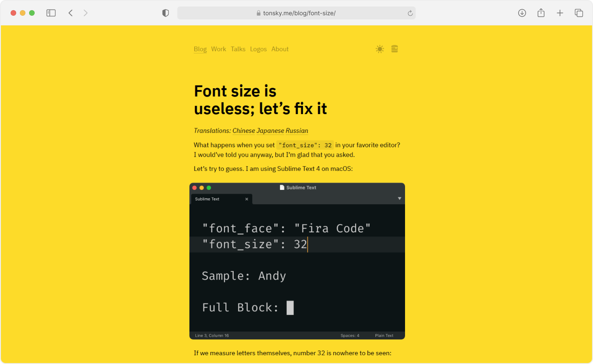593x364 pixels.
Task: Open the Work navigation link
Action: [x=218, y=49]
